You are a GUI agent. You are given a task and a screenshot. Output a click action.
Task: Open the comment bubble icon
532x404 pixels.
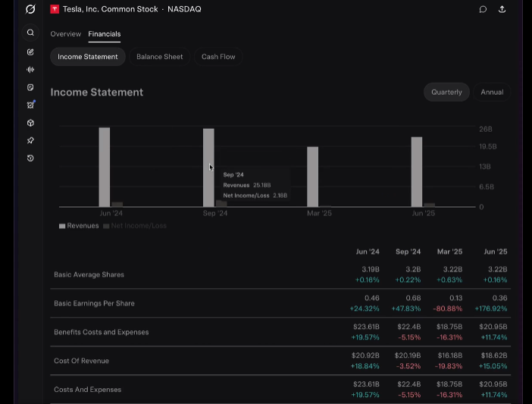[483, 9]
